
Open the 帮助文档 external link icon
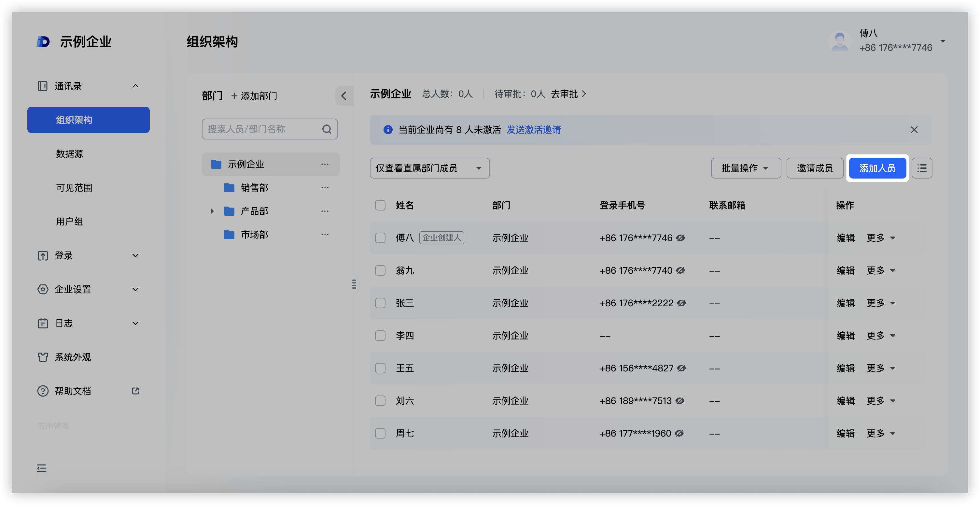point(135,391)
